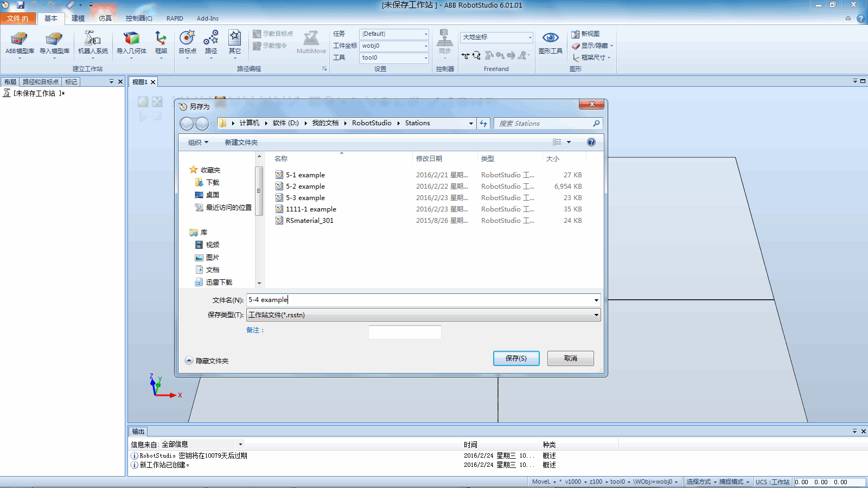The height and width of the screenshot is (488, 868).
Task: Switch to the Add-Ins ribbon tab
Action: pos(208,18)
